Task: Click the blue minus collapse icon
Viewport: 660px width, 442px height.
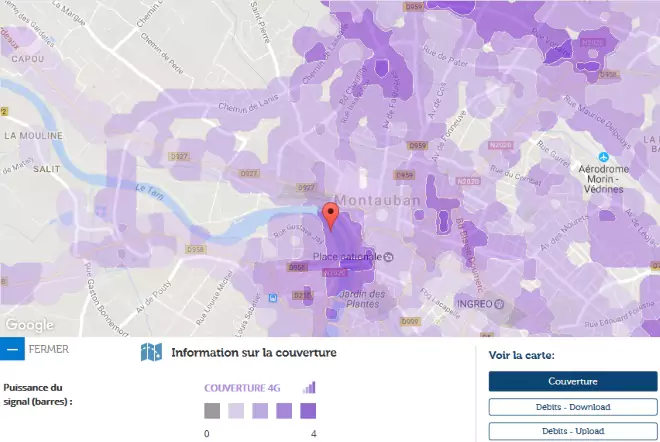Action: (12, 349)
